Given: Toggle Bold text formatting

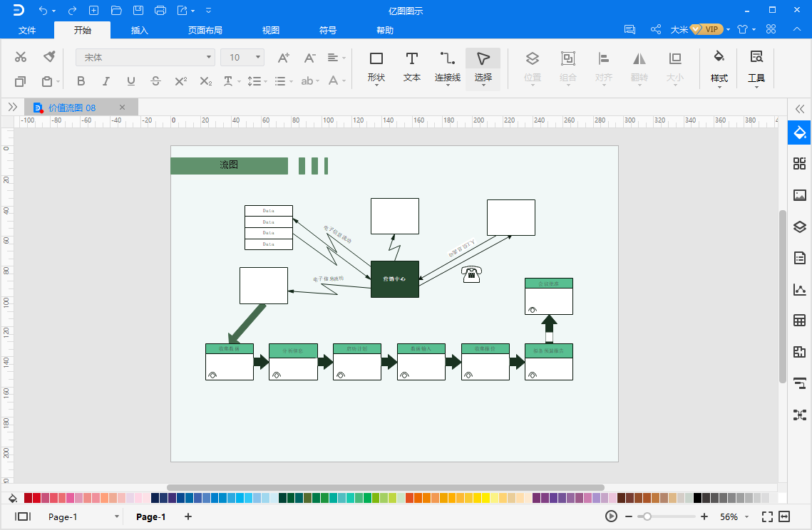Looking at the screenshot, I should point(81,80).
